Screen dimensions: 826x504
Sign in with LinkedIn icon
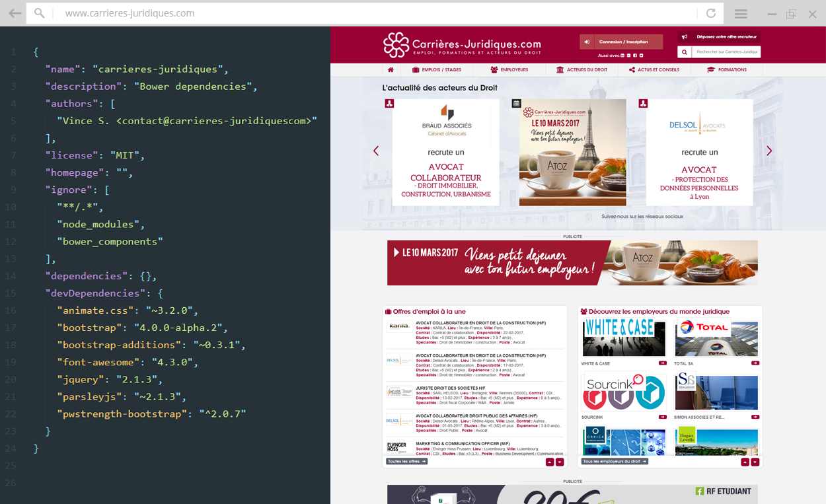(x=623, y=55)
